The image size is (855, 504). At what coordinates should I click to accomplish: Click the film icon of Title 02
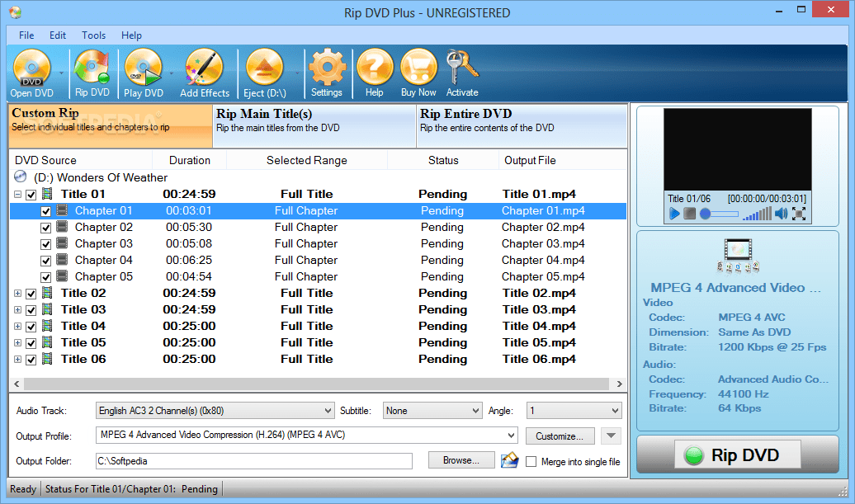pos(47,293)
